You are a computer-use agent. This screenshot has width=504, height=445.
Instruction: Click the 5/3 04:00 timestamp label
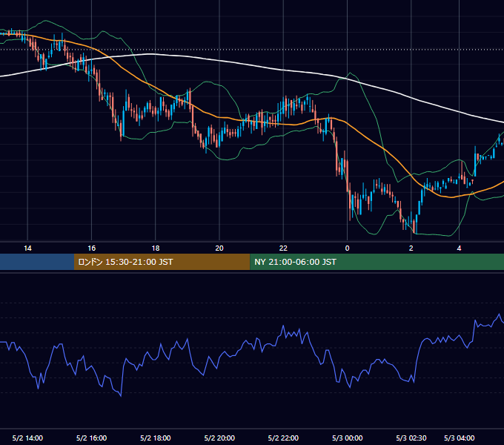[459, 438]
